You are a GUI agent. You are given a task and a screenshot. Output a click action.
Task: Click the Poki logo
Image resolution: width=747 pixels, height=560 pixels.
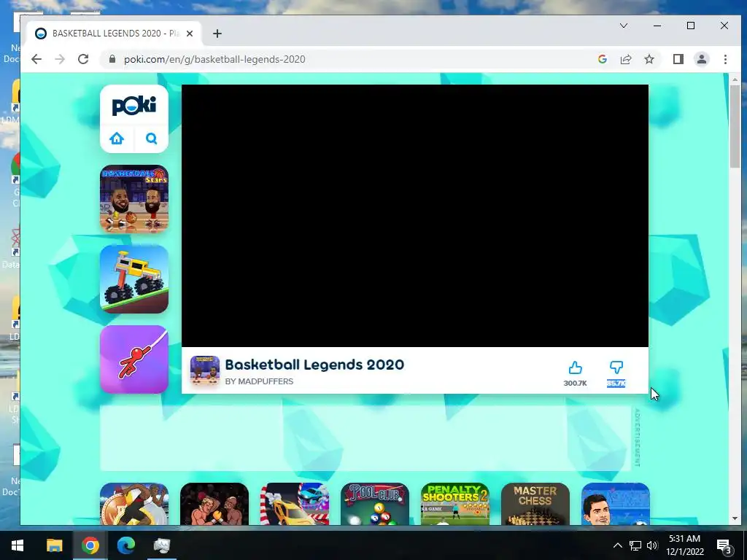point(134,106)
